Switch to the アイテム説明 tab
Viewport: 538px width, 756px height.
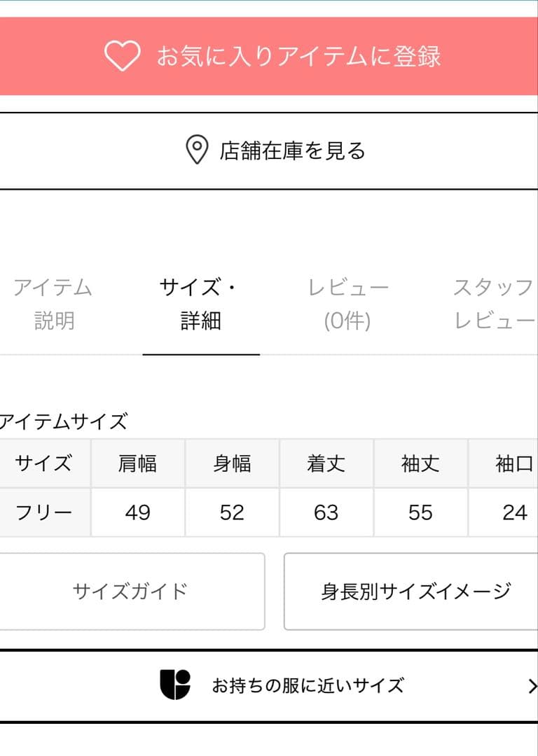pyautogui.click(x=53, y=302)
